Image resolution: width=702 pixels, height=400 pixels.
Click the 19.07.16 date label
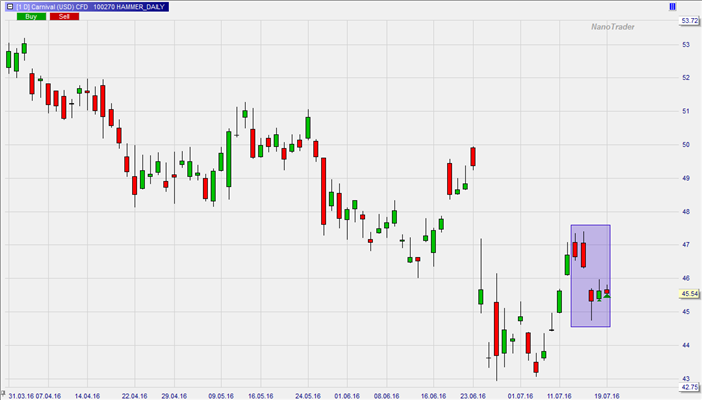(607, 396)
